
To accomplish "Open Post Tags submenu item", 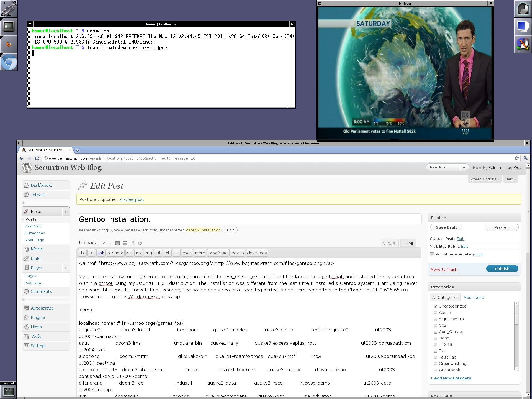I will (x=35, y=240).
